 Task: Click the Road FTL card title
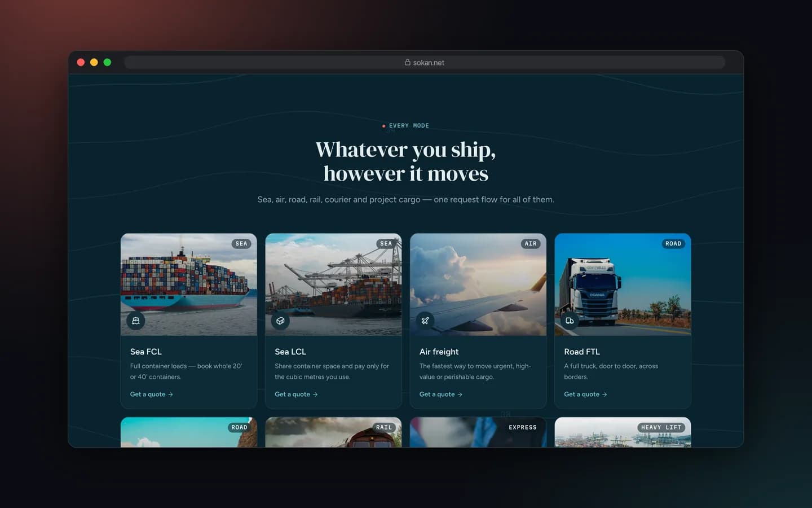click(582, 352)
